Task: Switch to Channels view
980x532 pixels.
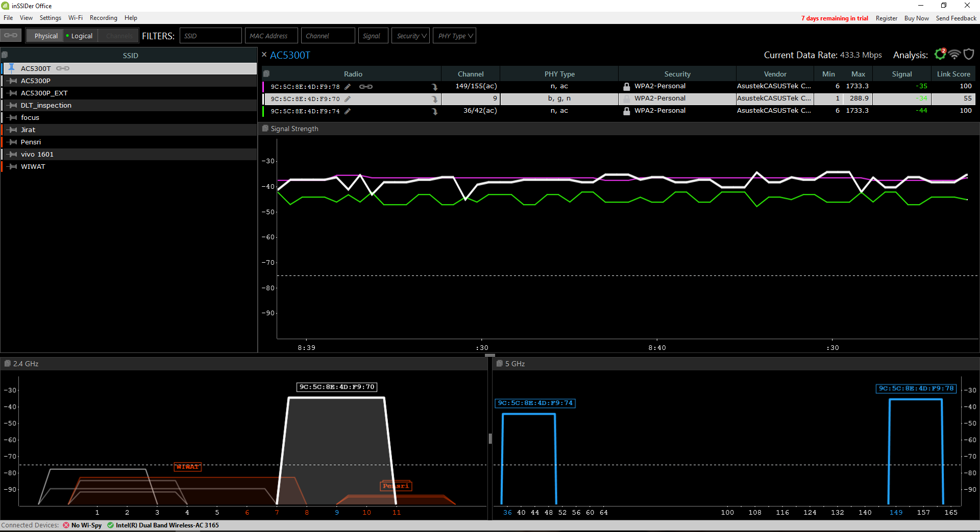Action: [x=118, y=36]
